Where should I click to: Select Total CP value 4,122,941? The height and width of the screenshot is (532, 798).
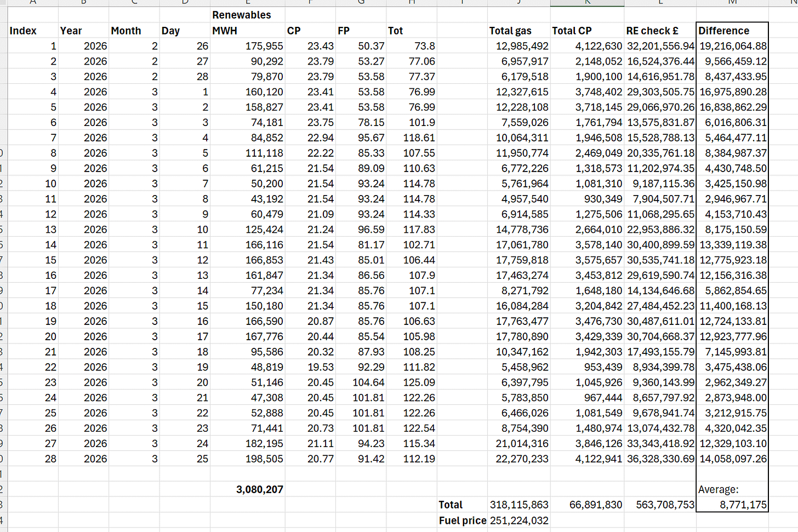tap(587, 459)
